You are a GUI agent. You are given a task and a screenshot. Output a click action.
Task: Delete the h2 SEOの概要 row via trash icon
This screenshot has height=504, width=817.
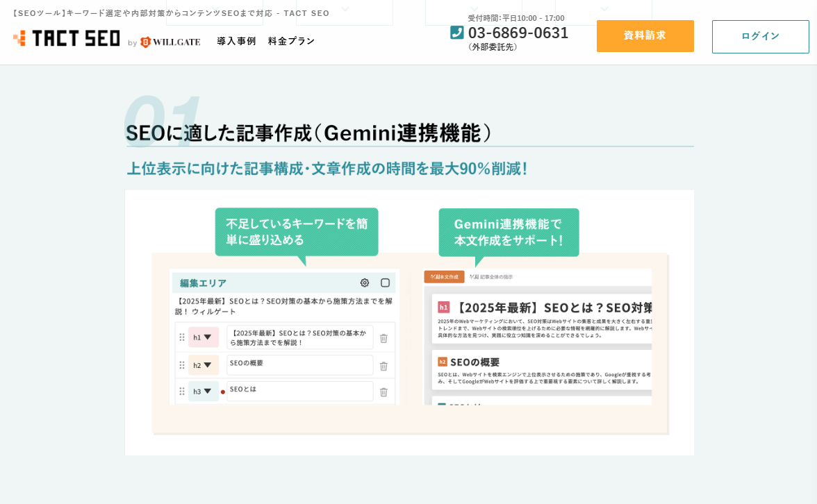pos(383,366)
